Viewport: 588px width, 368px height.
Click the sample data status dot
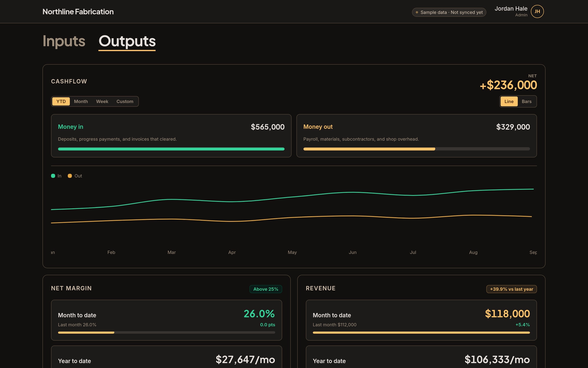tap(417, 12)
